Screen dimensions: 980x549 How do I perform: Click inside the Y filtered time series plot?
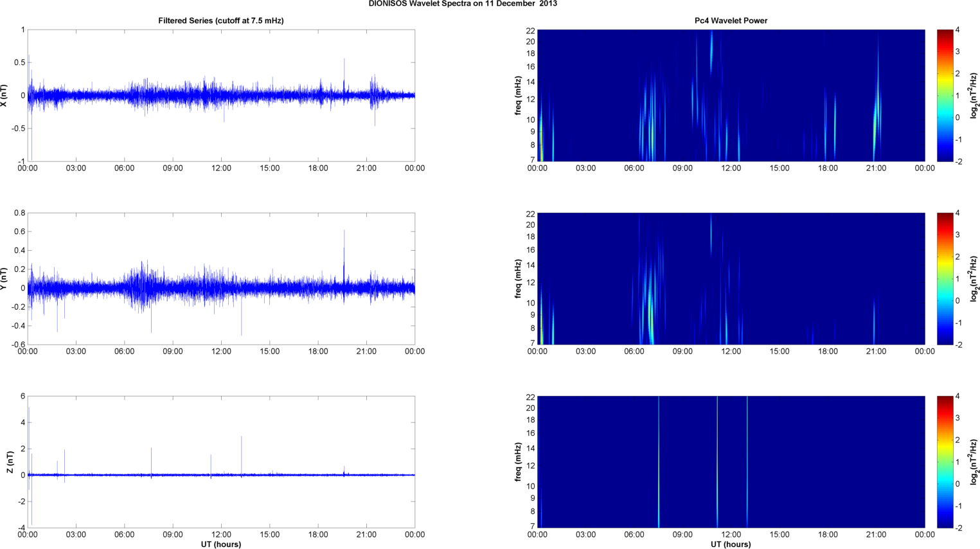tap(221, 278)
